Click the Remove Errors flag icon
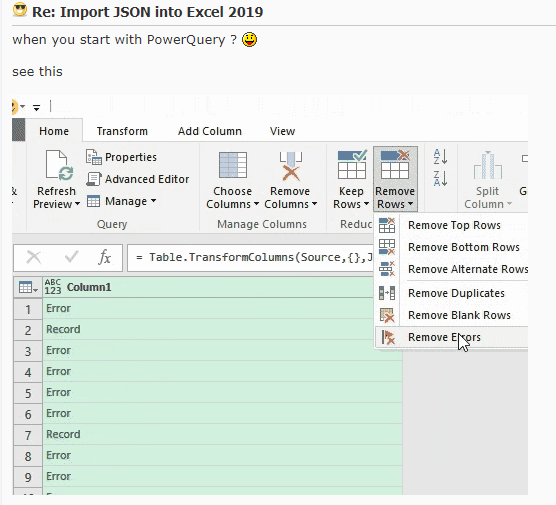Viewport: 556px width, 505px height. click(388, 337)
